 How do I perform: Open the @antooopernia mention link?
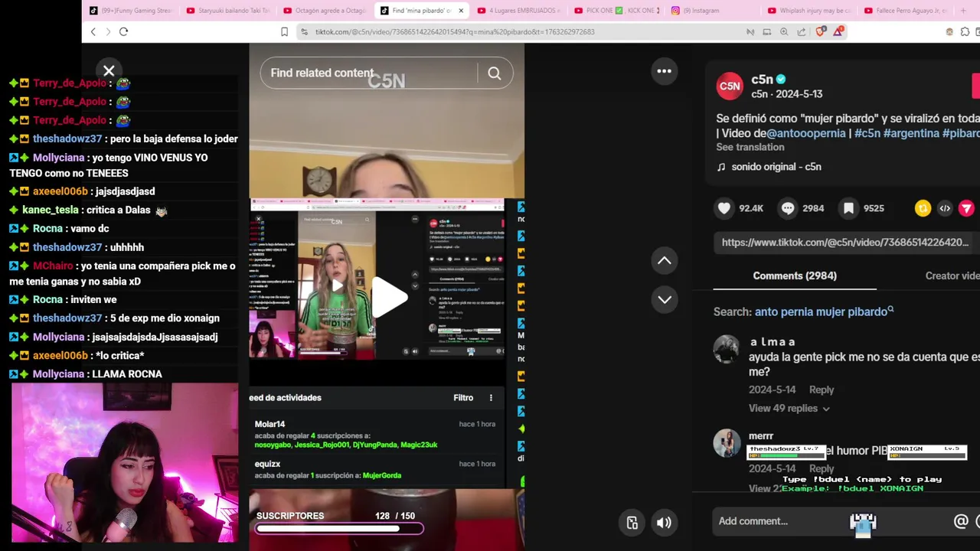pos(805,133)
